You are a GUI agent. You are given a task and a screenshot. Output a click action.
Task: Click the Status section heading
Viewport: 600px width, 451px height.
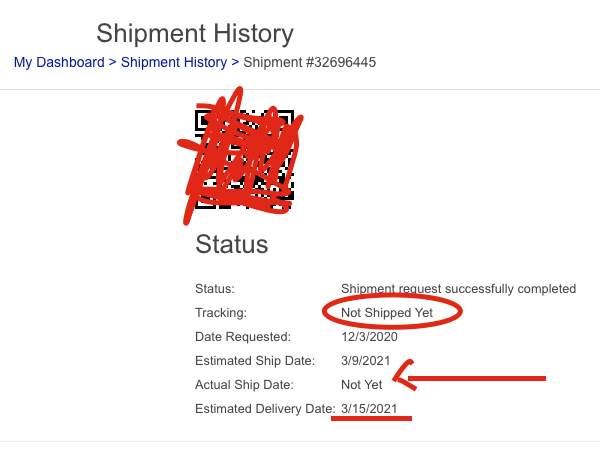point(232,244)
